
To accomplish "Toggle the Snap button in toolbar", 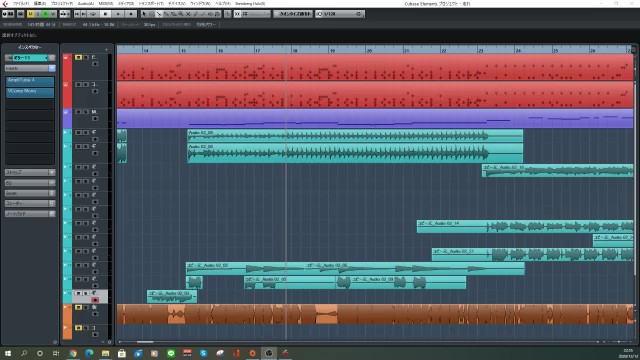I will (237, 14).
